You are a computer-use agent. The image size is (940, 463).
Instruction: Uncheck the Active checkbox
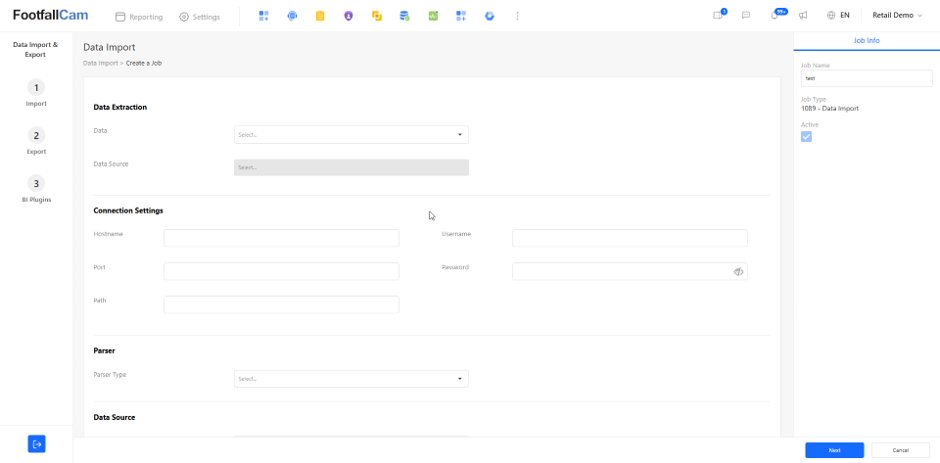pyautogui.click(x=806, y=137)
